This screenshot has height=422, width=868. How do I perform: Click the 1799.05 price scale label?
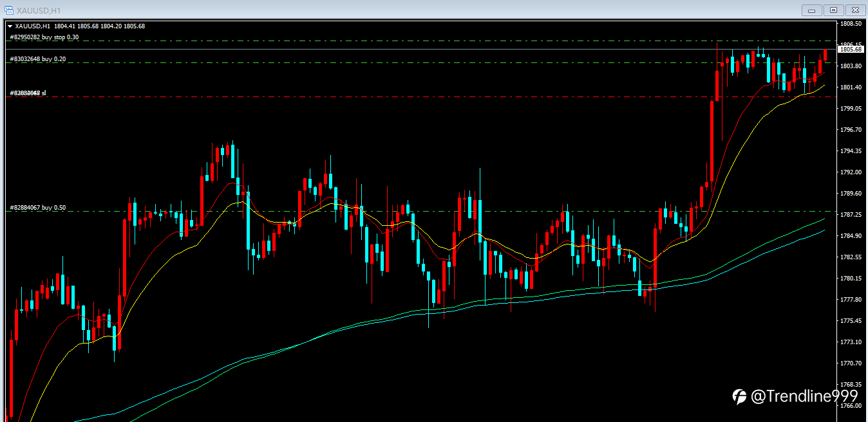click(x=851, y=109)
